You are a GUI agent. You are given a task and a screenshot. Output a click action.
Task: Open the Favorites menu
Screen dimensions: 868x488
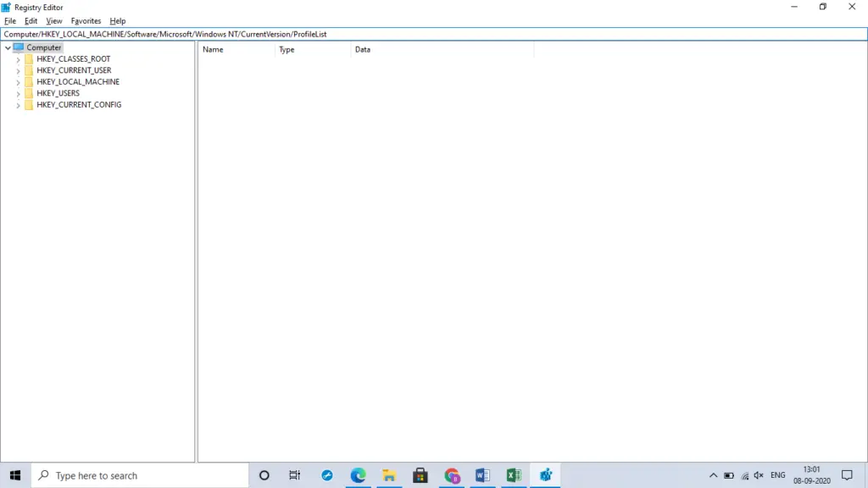(86, 21)
